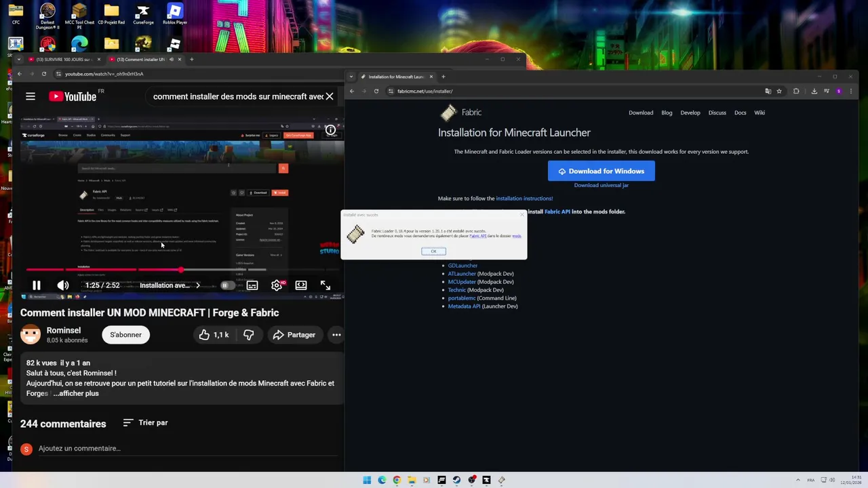The width and height of the screenshot is (868, 488).
Task: Toggle subtitles on the video player
Action: point(252,285)
